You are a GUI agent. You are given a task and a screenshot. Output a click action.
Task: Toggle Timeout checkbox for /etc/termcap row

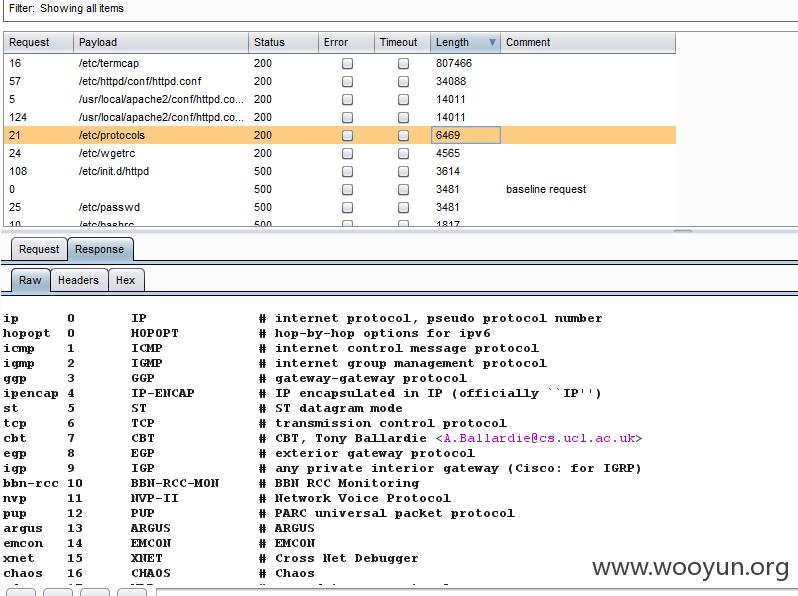403,64
